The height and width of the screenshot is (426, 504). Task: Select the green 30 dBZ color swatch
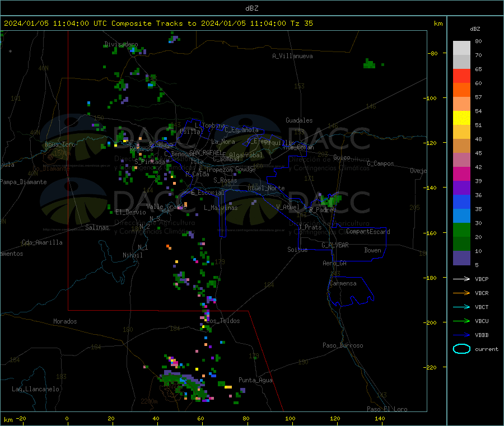click(x=461, y=230)
